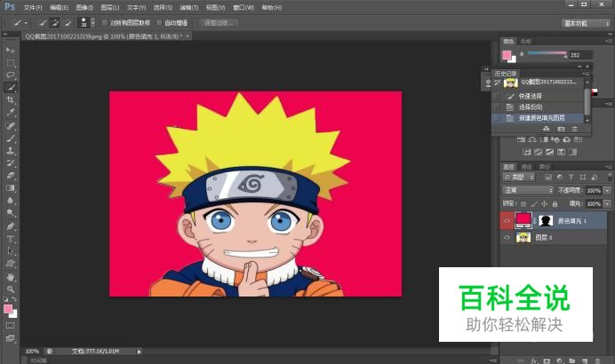Select the Crop tool

(x=10, y=99)
